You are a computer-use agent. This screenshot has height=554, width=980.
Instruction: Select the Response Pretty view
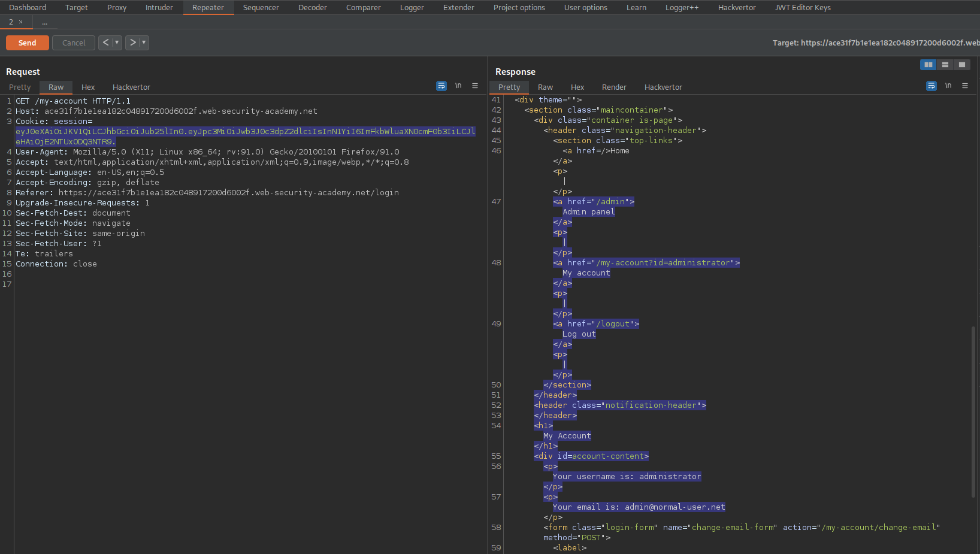pos(509,87)
